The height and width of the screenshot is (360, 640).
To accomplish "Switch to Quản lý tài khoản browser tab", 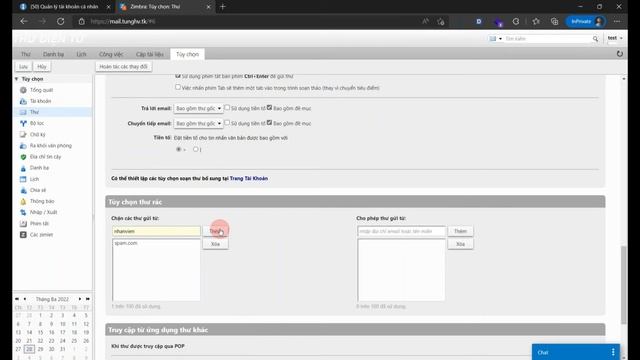I will click(64, 7).
